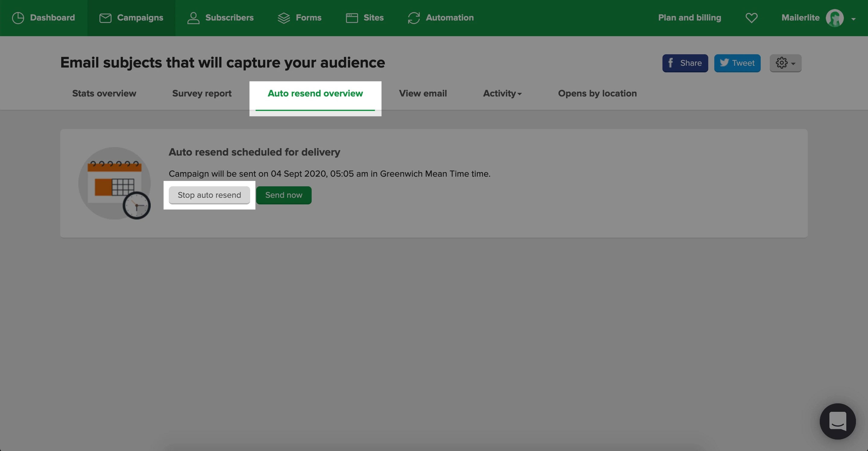
Task: Expand the account menu caret arrow
Action: 854,19
